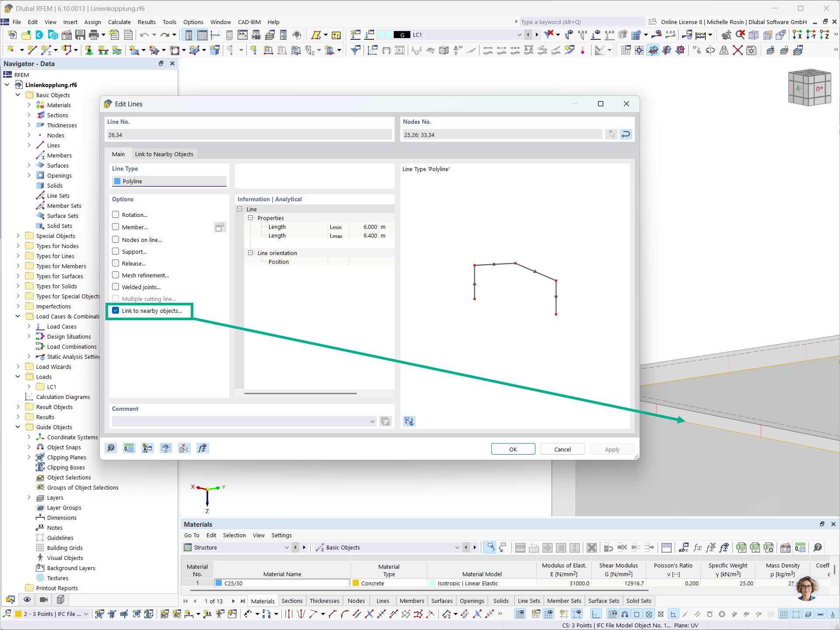The width and height of the screenshot is (840, 630).
Task: Click OK to confirm line edits
Action: click(513, 449)
